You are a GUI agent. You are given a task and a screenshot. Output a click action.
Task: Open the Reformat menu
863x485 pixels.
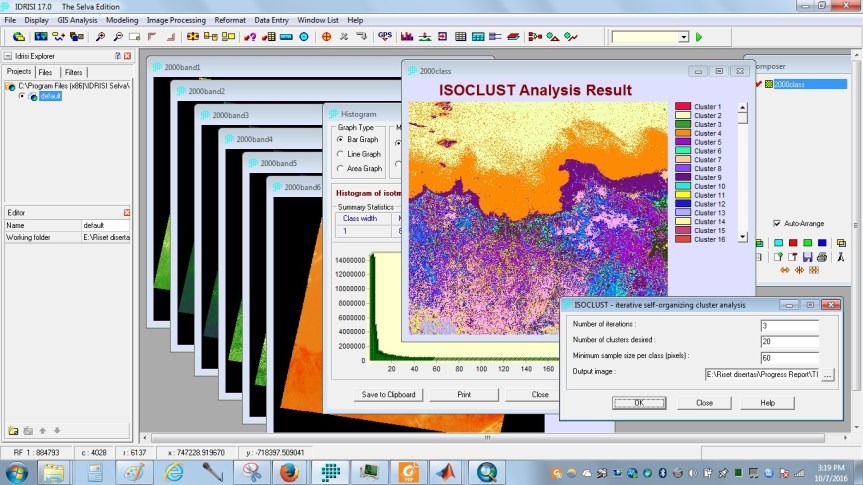point(230,20)
